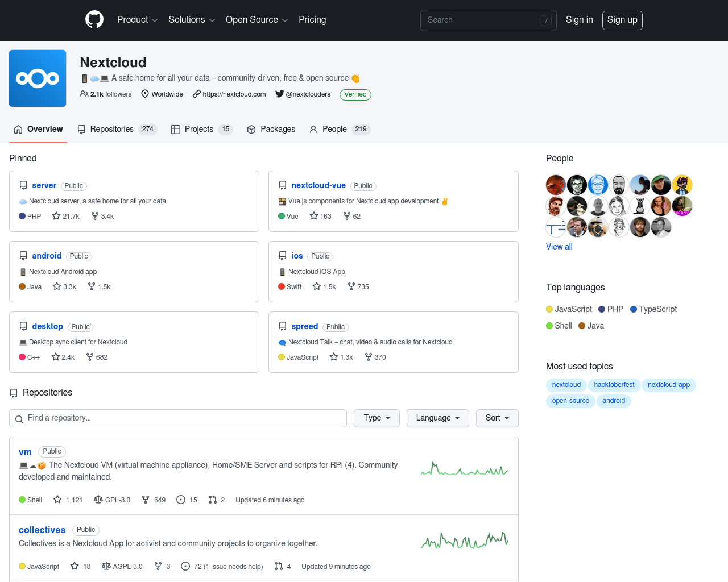Click the star icon for collectives repository
The width and height of the screenshot is (728, 582).
coord(75,566)
